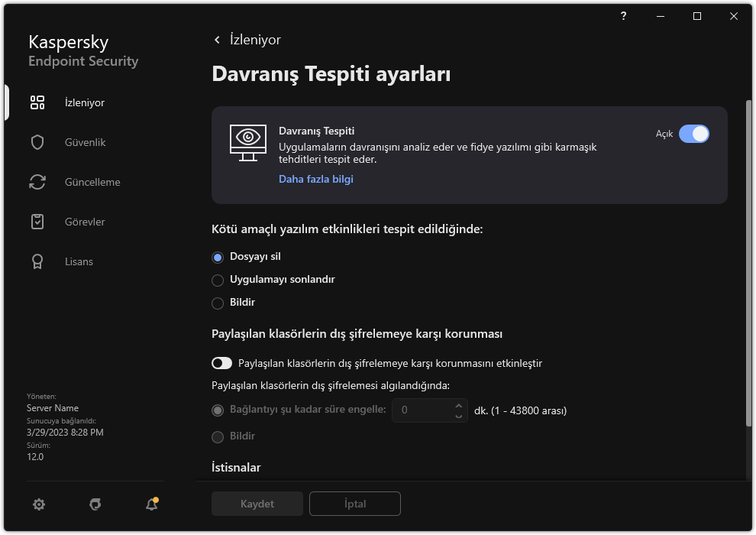
Task: Go back using the İzleniyor chevron
Action: 218,40
